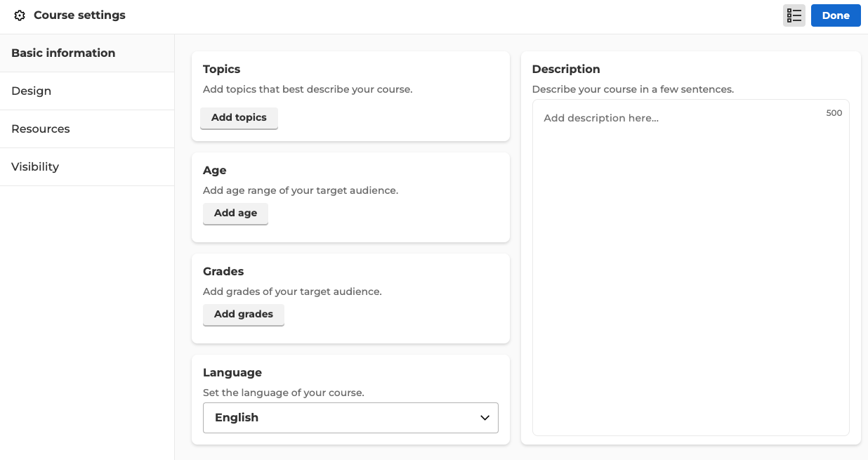Click the Add age button

coord(235,213)
